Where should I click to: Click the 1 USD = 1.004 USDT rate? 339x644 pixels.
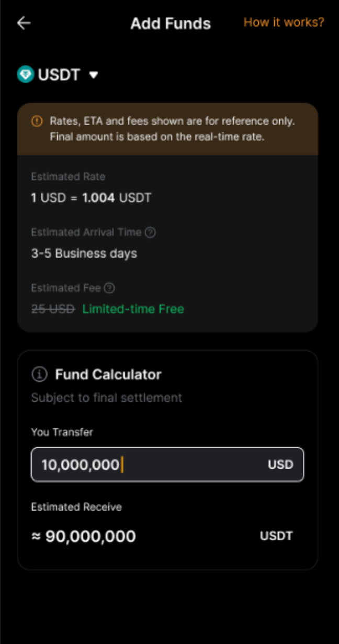point(91,198)
